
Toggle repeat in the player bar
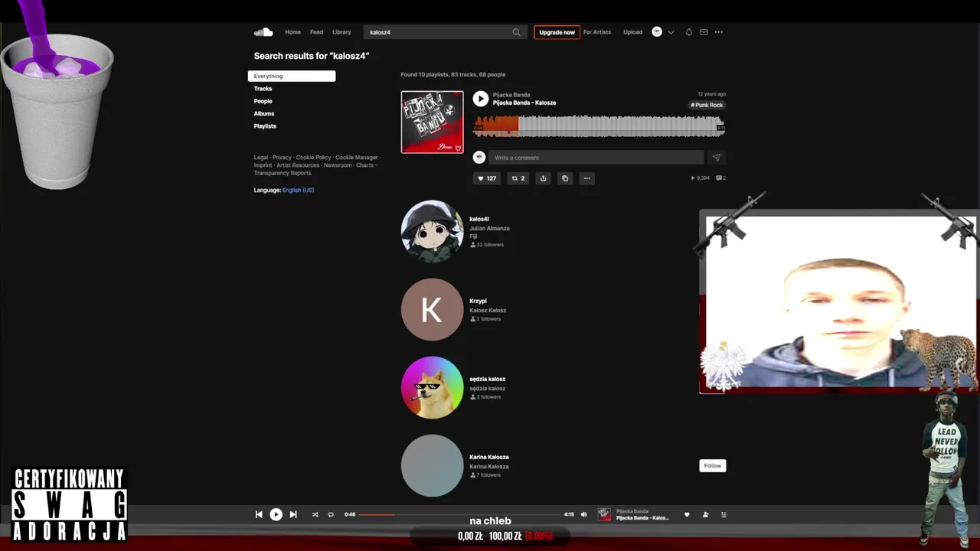click(x=331, y=514)
